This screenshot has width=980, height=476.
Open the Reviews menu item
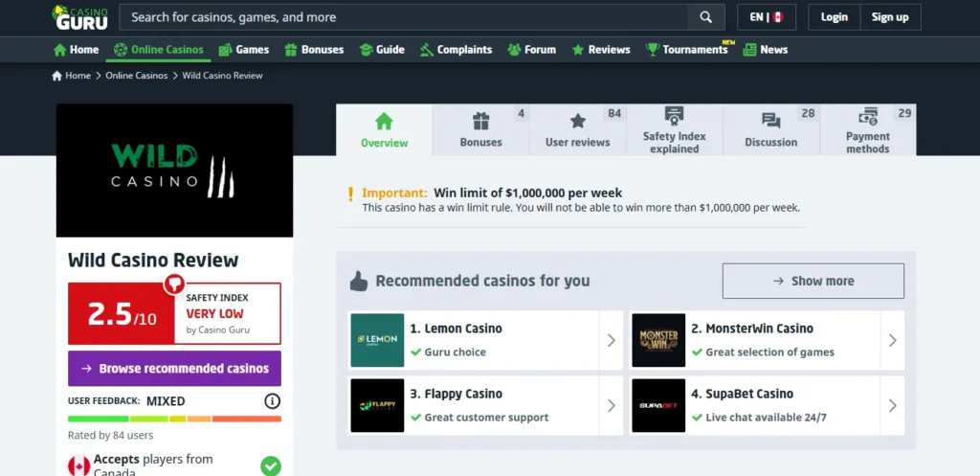[x=601, y=50]
